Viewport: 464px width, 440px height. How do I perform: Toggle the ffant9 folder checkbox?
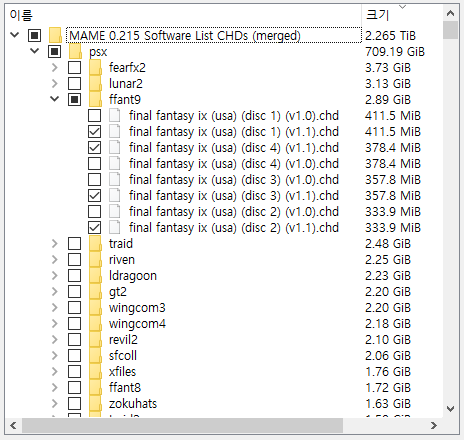coord(74,99)
